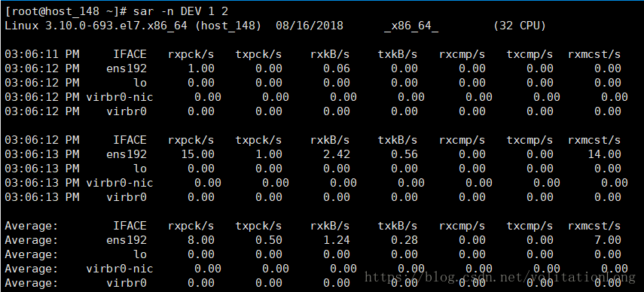This screenshot has height=292, width=644.
Task: Select the timestamp "03:06:11 PM"
Action: [42, 54]
